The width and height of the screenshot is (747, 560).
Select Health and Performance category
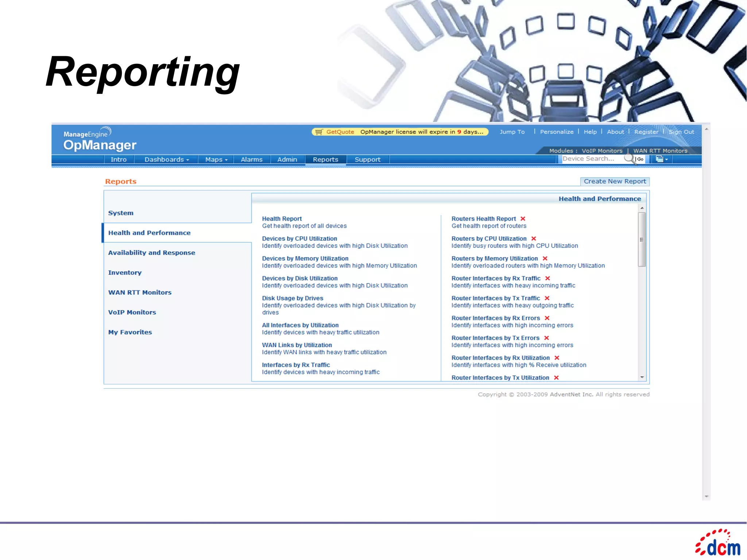[x=149, y=233]
